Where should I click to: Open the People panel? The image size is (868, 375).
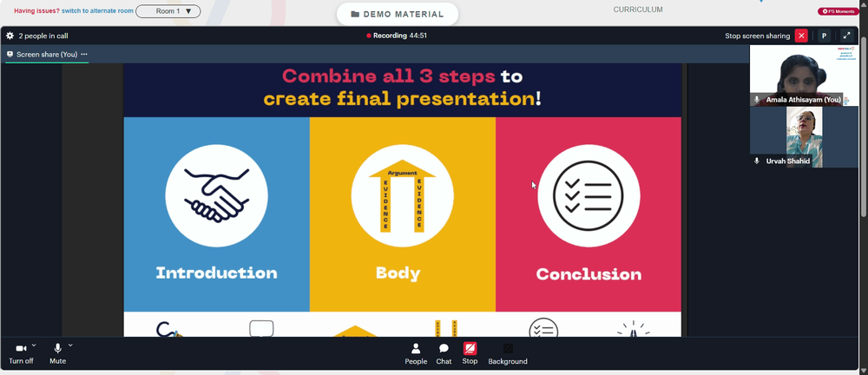coord(416,354)
